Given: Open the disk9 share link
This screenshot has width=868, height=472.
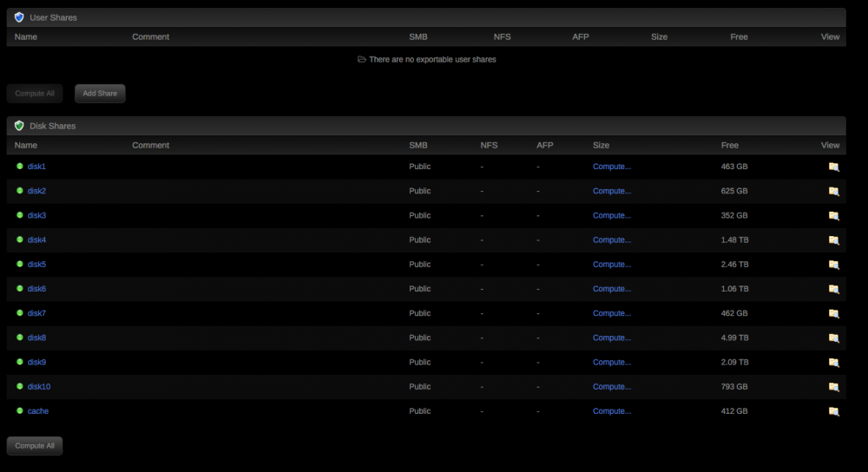Looking at the screenshot, I should pyautogui.click(x=36, y=362).
